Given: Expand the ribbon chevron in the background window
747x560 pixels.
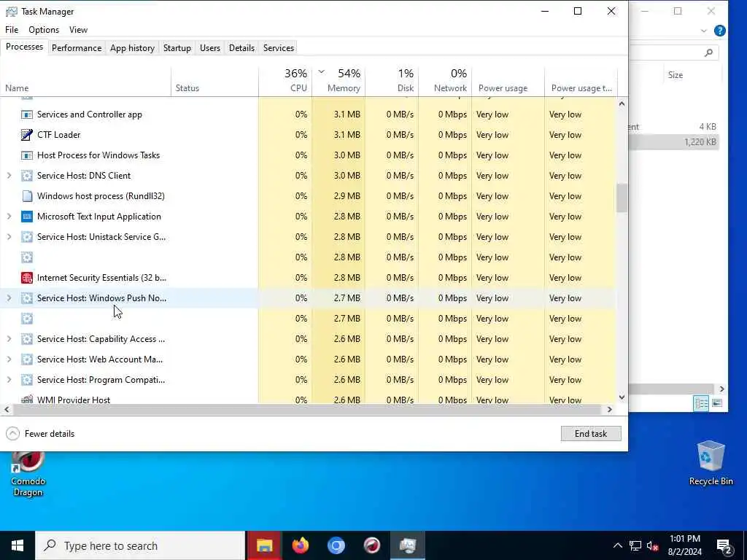Looking at the screenshot, I should tap(704, 31).
